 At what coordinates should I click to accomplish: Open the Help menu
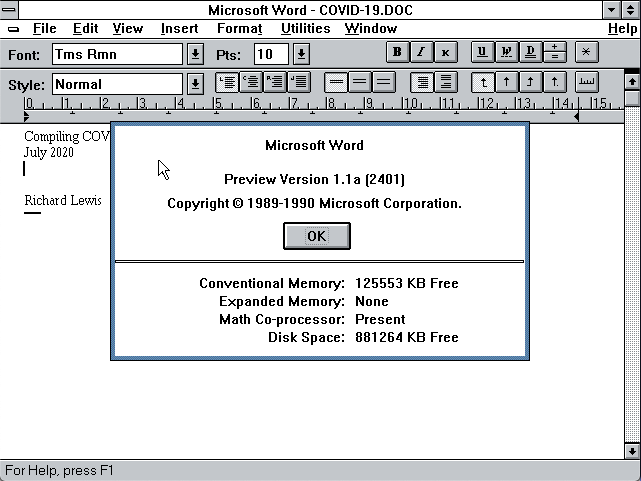point(622,29)
